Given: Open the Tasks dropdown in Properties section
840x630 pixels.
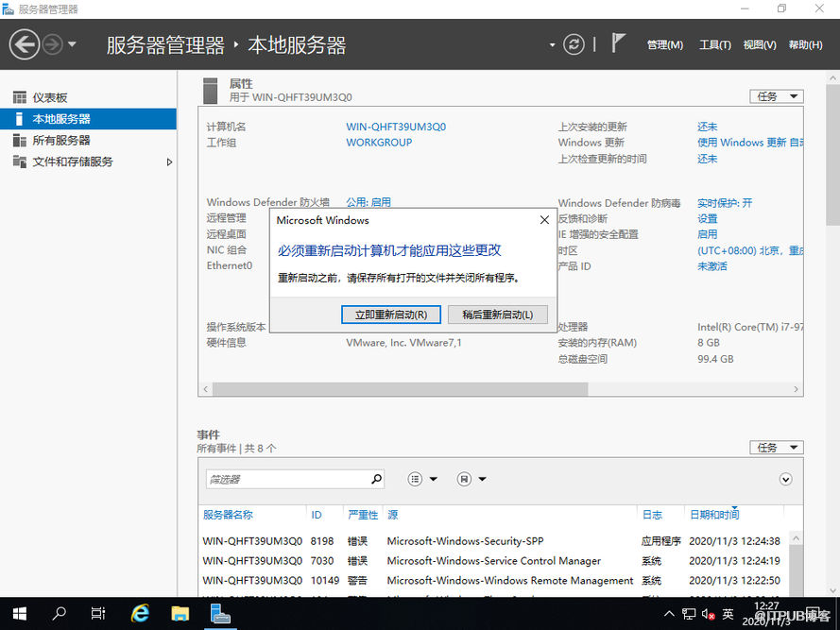Looking at the screenshot, I should point(776,96).
